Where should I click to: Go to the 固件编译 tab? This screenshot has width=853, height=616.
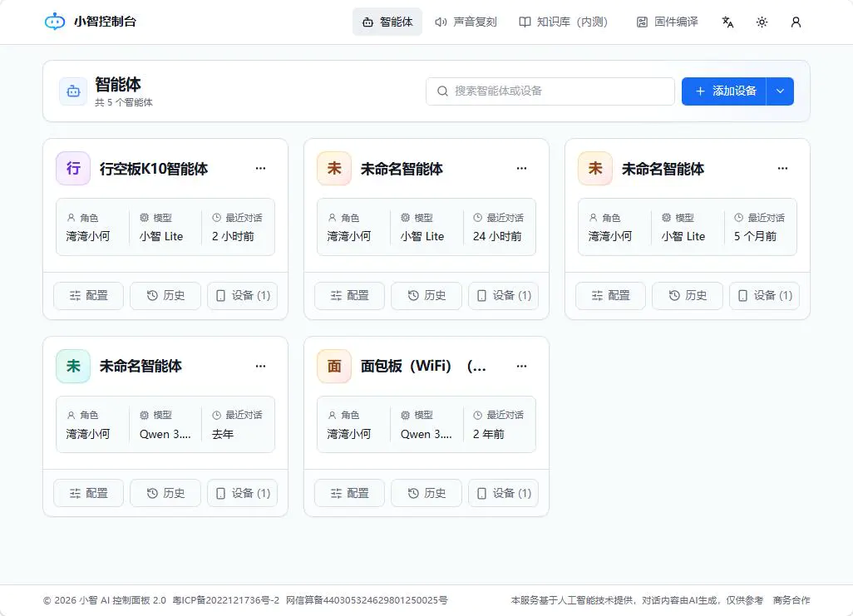[667, 22]
